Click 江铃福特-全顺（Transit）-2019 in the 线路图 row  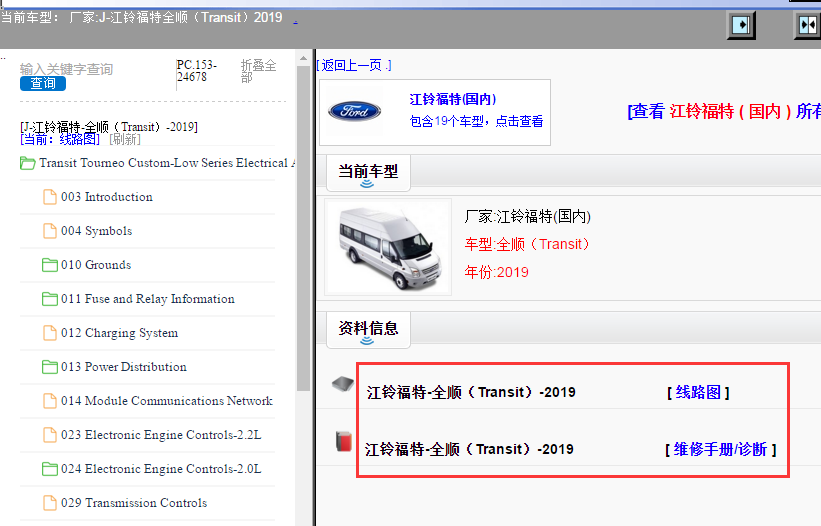(471, 393)
